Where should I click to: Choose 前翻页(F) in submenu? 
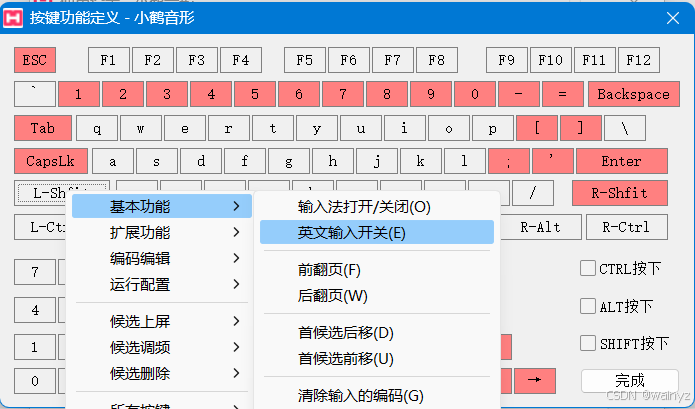[x=377, y=269]
